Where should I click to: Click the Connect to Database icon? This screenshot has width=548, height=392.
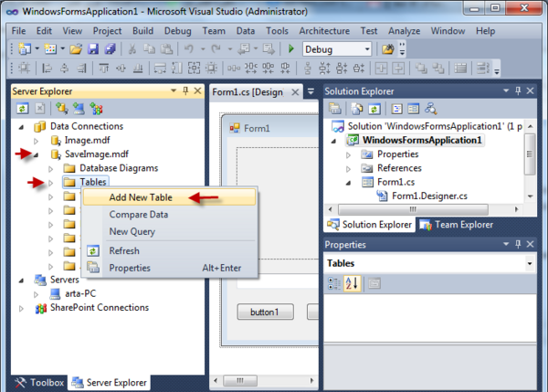[62, 109]
